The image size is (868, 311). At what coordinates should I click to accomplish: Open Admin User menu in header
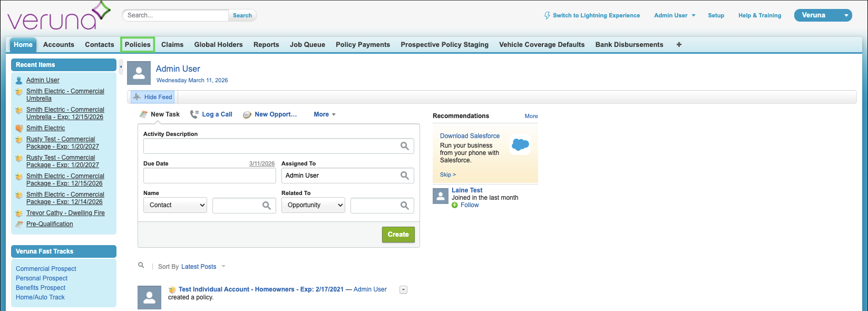pyautogui.click(x=675, y=16)
